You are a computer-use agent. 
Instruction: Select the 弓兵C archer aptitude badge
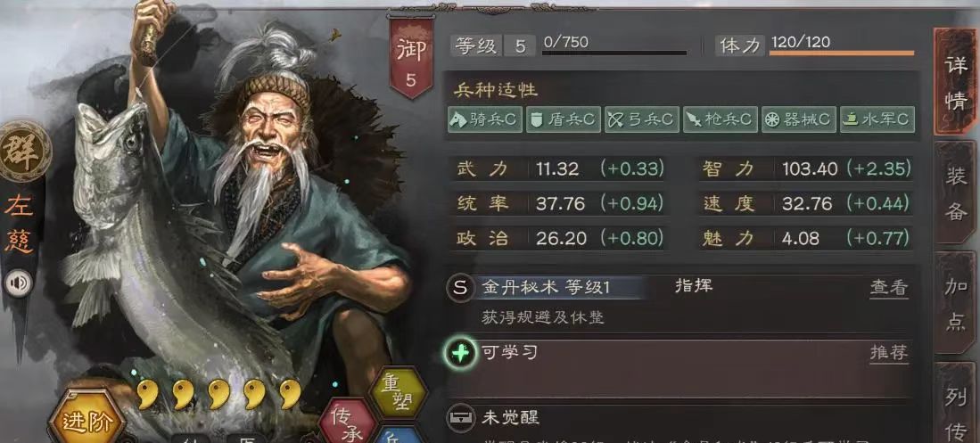click(x=641, y=119)
